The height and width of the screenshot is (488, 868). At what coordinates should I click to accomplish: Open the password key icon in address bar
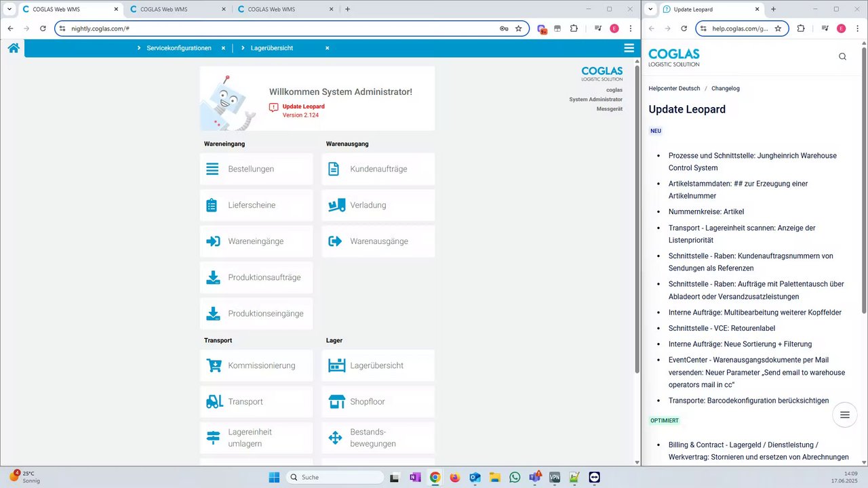tap(504, 28)
